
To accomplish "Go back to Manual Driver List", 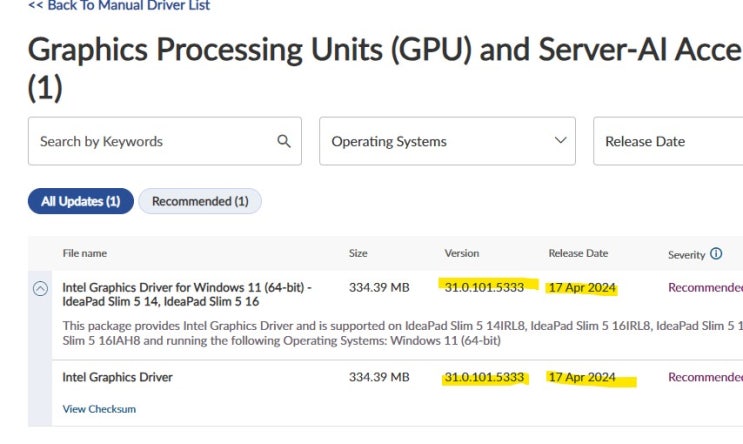I will pos(119,6).
